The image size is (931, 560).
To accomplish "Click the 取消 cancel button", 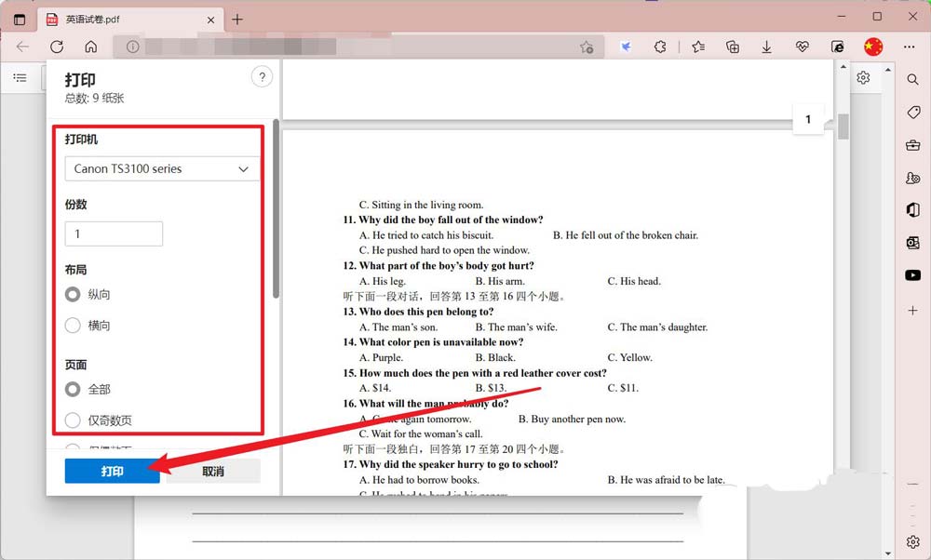I will [212, 471].
